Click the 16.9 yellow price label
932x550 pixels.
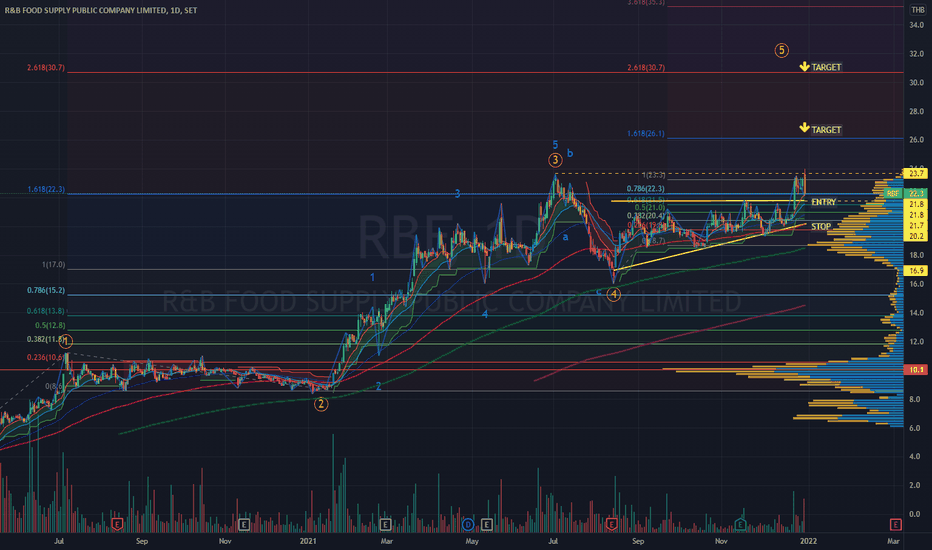[916, 271]
